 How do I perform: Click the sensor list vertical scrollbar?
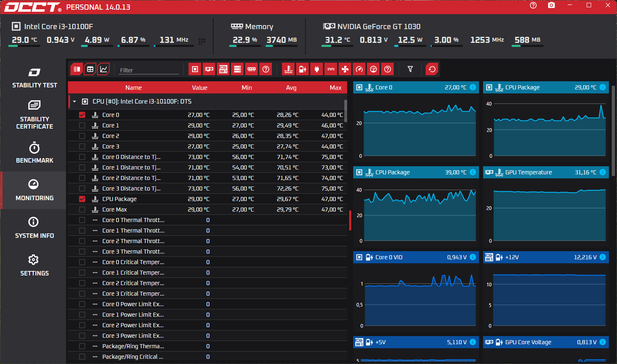346,111
